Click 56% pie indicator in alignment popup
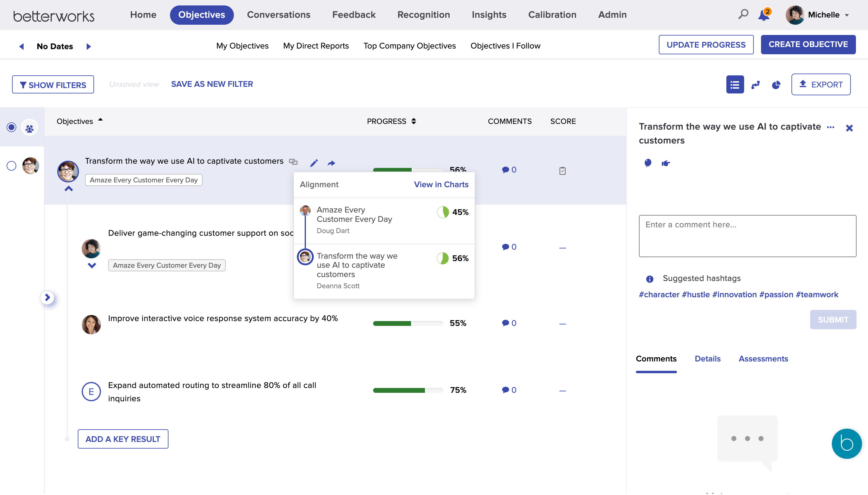868x495 pixels. pyautogui.click(x=443, y=258)
